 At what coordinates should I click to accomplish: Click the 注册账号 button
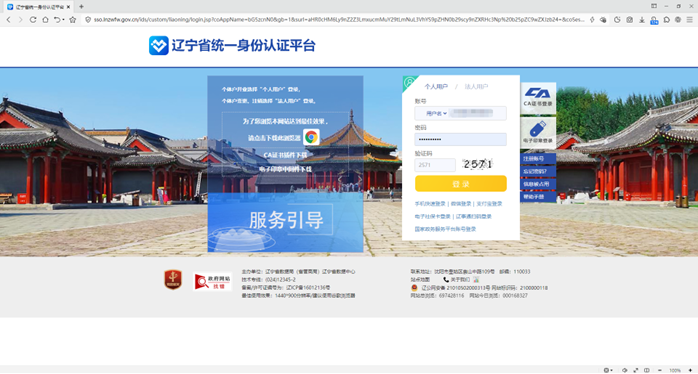[538, 158]
